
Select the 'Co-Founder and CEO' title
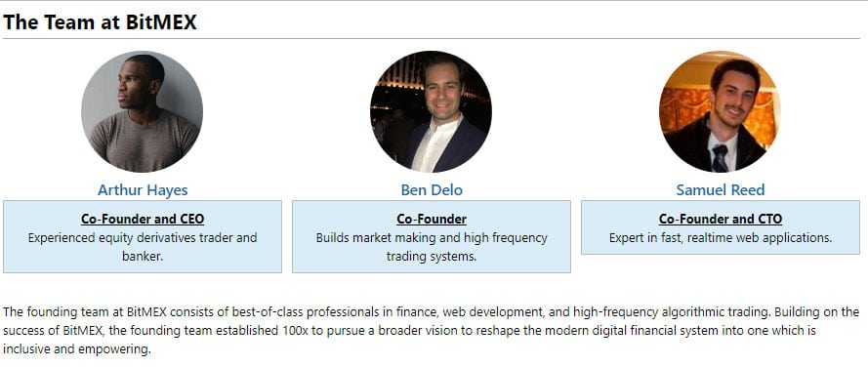coord(143,220)
